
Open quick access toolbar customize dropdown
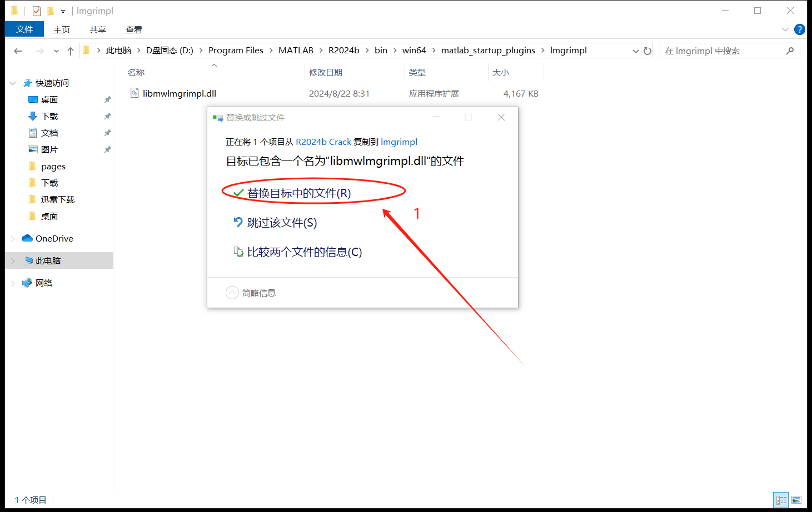point(63,11)
